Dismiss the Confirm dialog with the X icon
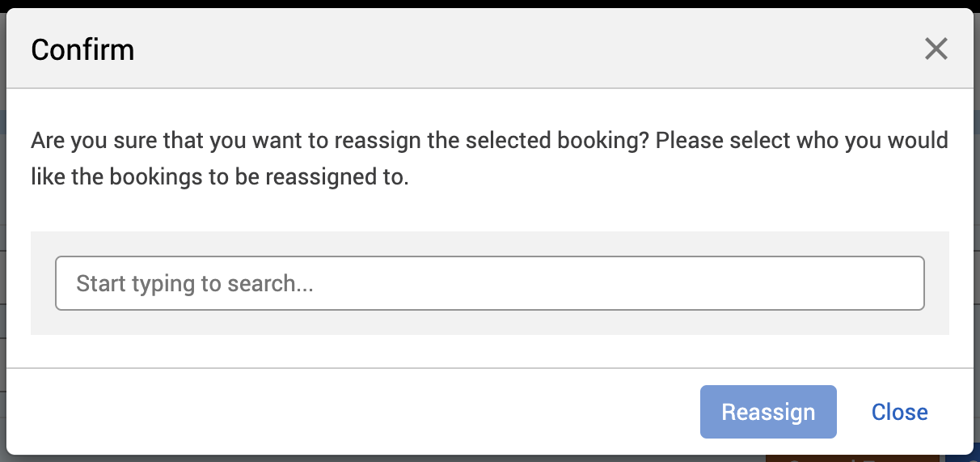Image resolution: width=980 pixels, height=462 pixels. (x=936, y=49)
